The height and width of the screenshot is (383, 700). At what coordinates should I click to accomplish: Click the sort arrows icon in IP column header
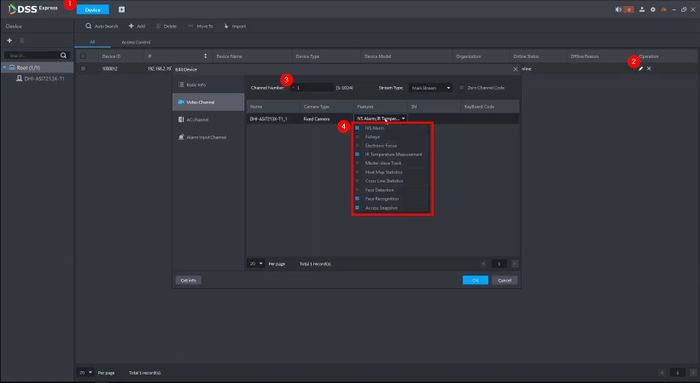(x=205, y=56)
